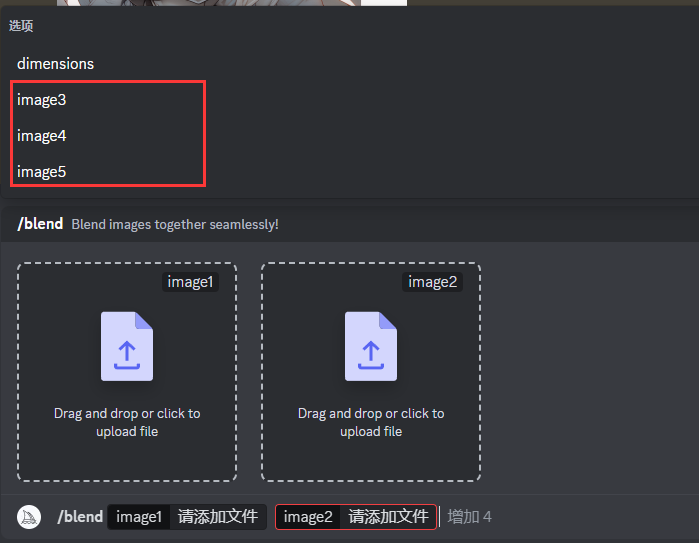Click the image2 label badge in upload box
Viewport: 699px width, 543px height.
tap(432, 282)
